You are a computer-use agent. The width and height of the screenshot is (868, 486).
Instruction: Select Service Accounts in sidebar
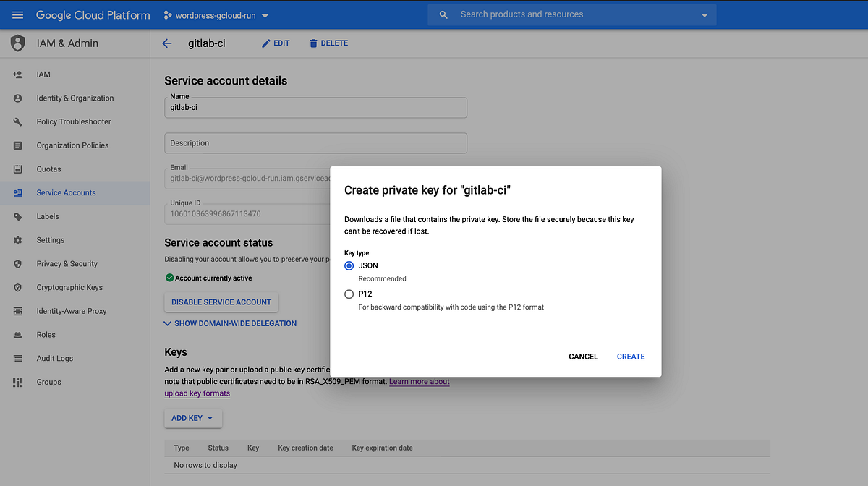(x=75, y=193)
